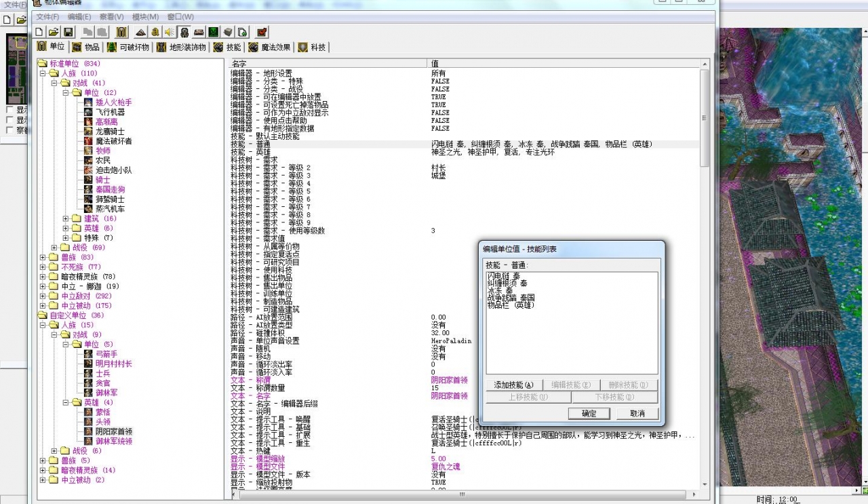Open the 察看(V) menu

coord(111,17)
